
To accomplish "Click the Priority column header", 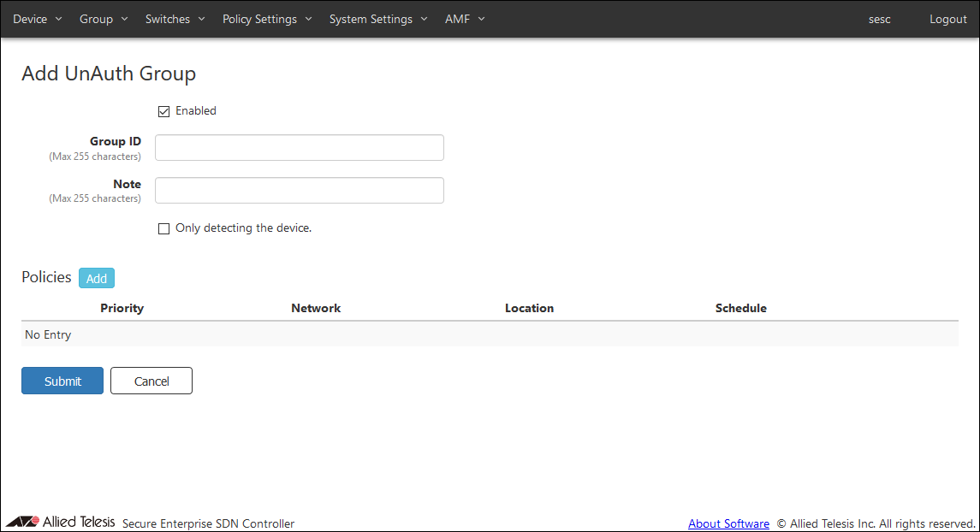I will (122, 308).
